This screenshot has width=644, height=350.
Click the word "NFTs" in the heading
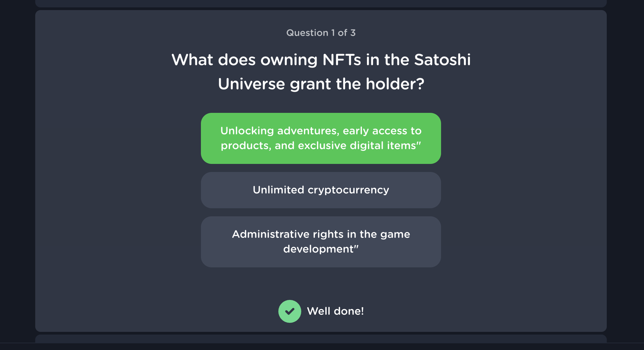click(x=342, y=60)
